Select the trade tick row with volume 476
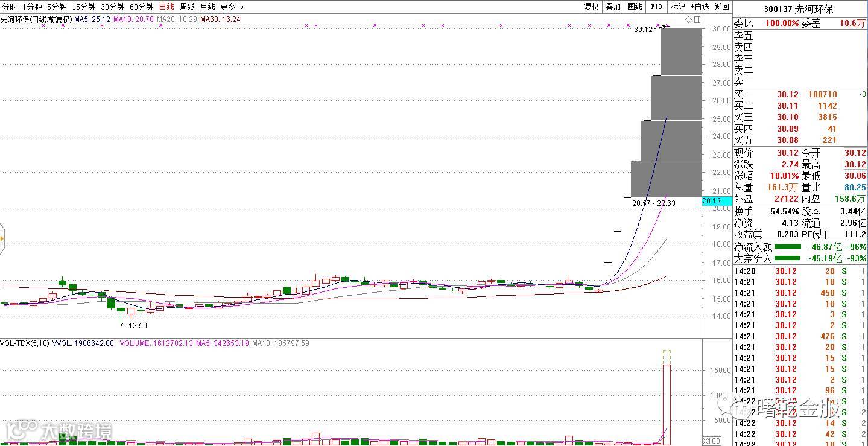Viewport: 868px width, 446px height. [x=800, y=336]
